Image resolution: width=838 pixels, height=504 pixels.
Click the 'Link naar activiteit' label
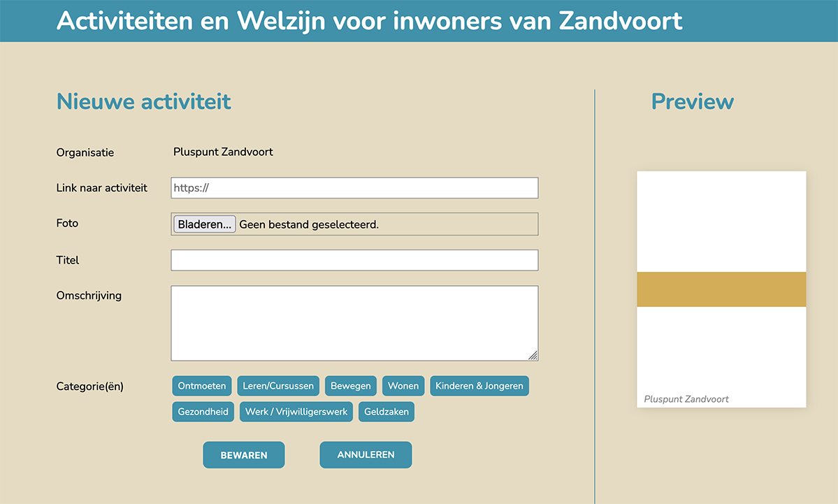tap(101, 187)
